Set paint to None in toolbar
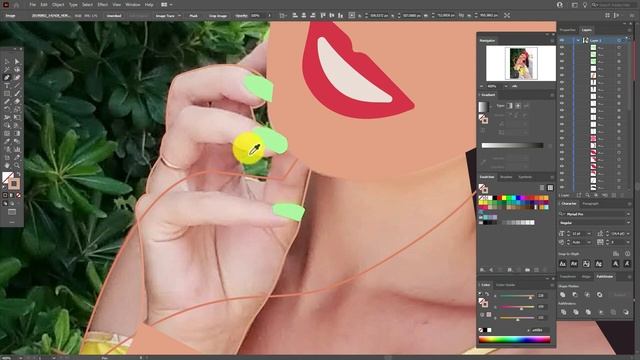This screenshot has height=360, width=640. [x=18, y=196]
